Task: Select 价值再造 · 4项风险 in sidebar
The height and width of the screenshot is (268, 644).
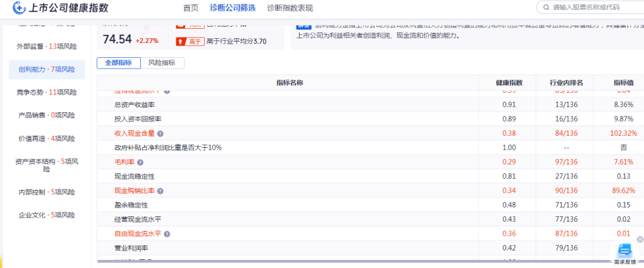Action: pyautogui.click(x=47, y=138)
